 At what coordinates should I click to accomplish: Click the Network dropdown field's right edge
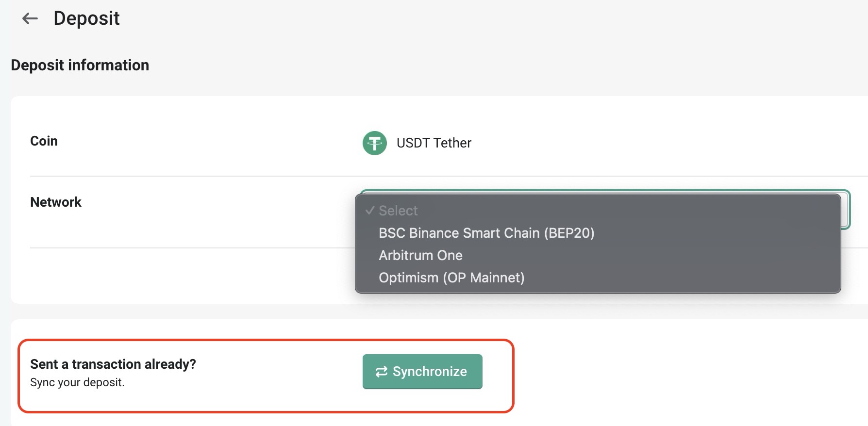(846, 210)
